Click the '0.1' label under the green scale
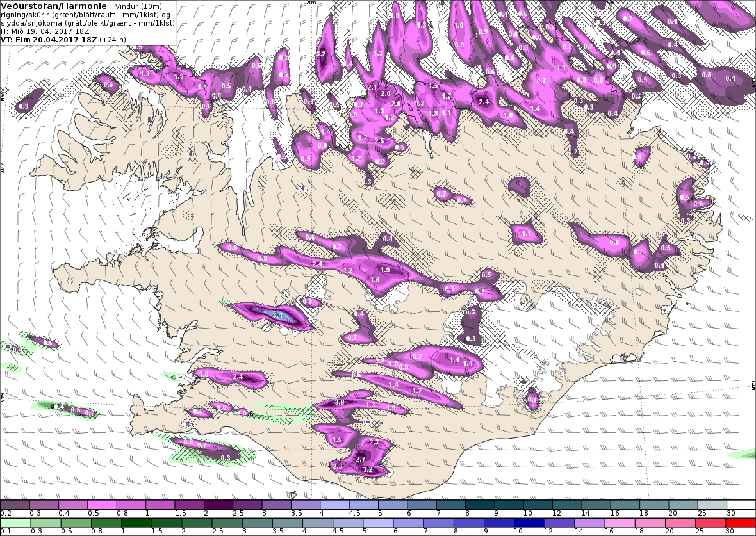 (x=6, y=531)
